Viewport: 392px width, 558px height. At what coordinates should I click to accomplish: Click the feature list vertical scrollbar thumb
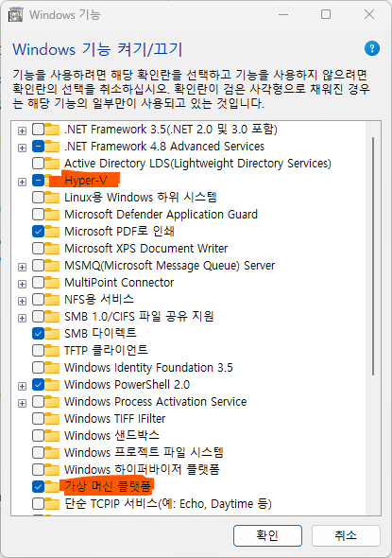(x=373, y=256)
